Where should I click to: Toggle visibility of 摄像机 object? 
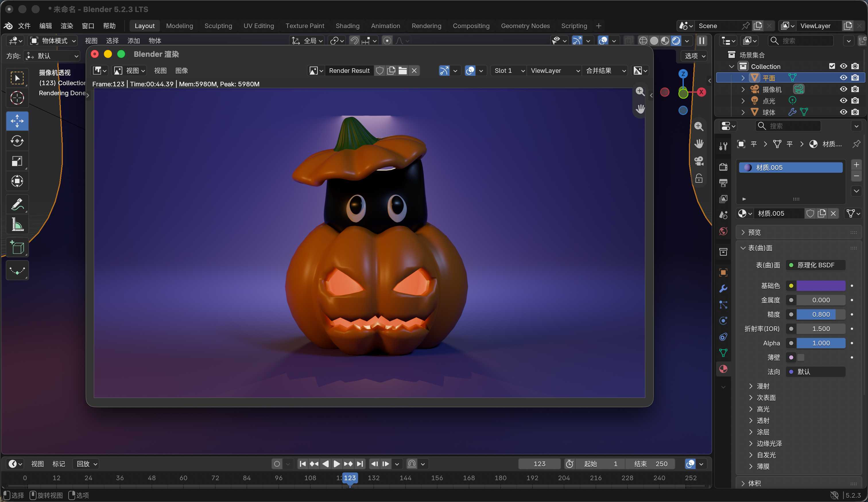843,89
